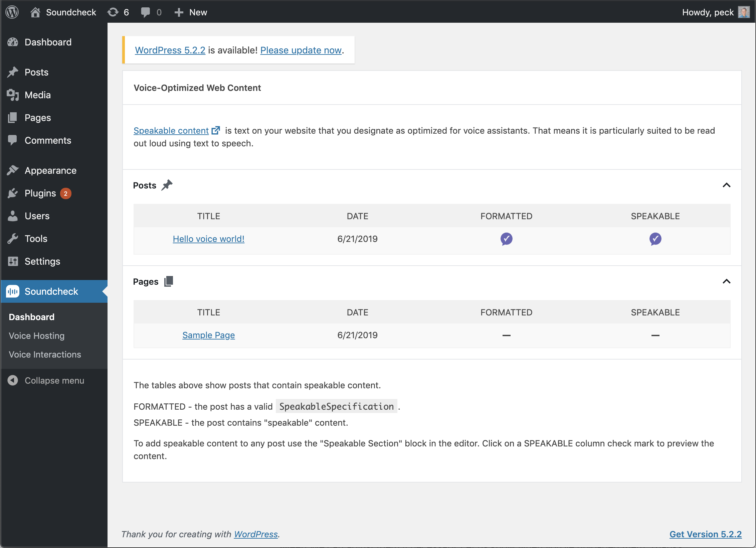This screenshot has height=548, width=756.
Task: Expand the Collapse menu option in sidebar
Action: click(x=47, y=380)
